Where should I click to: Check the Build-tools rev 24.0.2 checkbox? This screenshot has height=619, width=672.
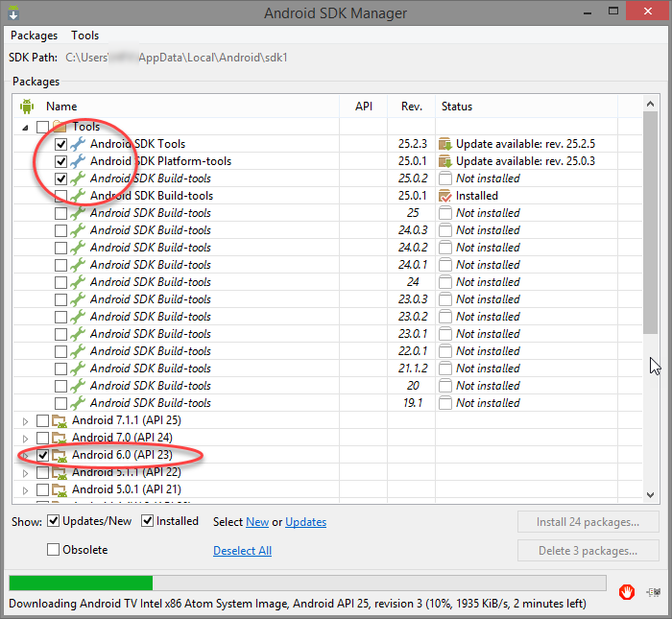click(60, 248)
